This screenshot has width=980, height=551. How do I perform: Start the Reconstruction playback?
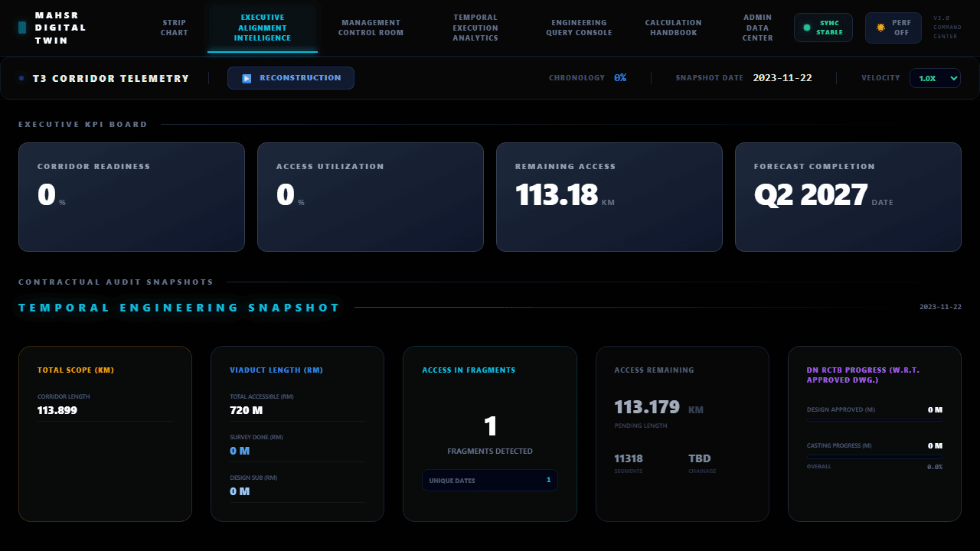tap(291, 78)
